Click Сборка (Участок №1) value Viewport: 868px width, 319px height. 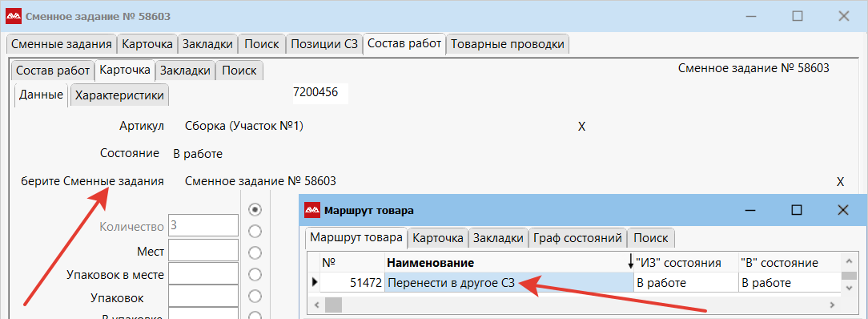tap(244, 127)
